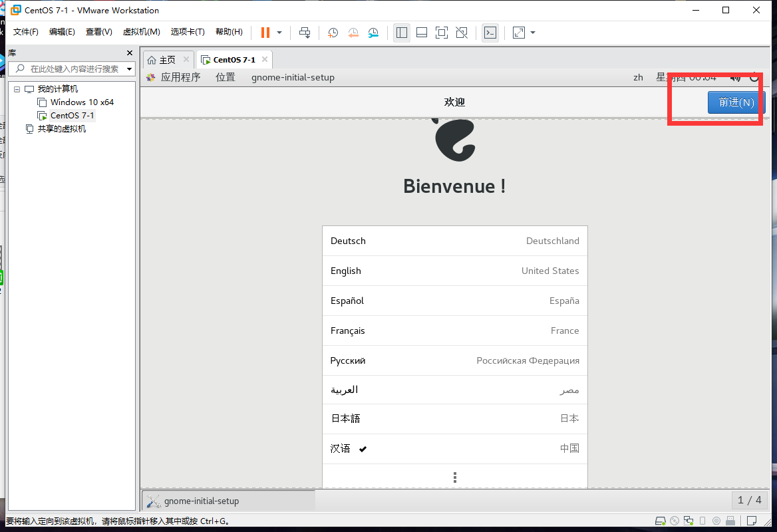Click the 前进(N) button
The height and width of the screenshot is (532, 777).
(736, 102)
